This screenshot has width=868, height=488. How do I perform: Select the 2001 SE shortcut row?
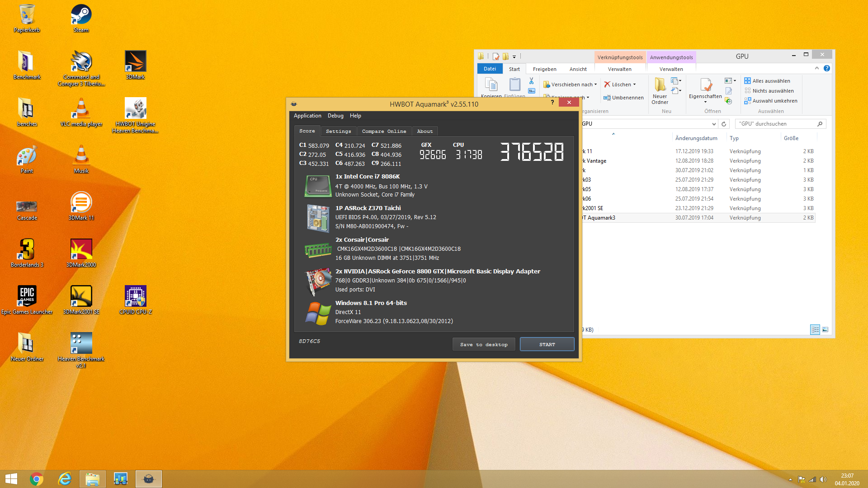coord(698,208)
